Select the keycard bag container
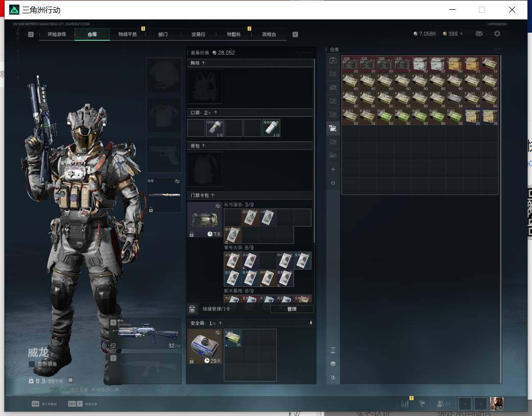The width and height of the screenshot is (532, 416). click(x=205, y=220)
